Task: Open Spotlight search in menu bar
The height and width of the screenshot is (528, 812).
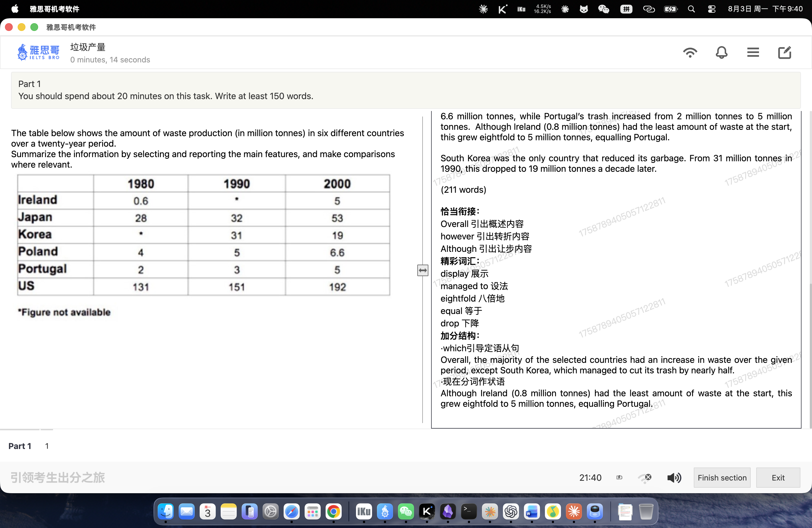Action: pos(691,9)
